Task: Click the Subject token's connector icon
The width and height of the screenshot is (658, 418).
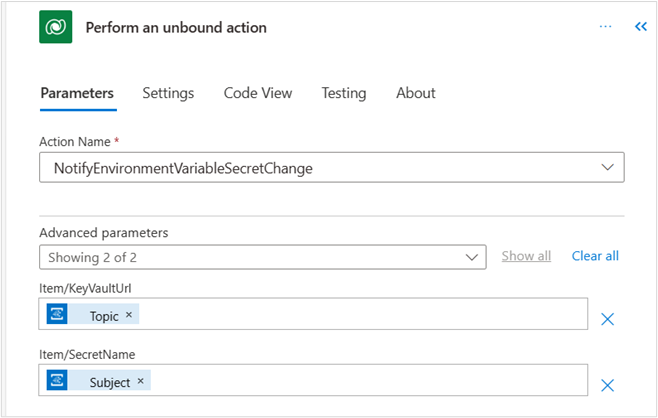Action: pyautogui.click(x=57, y=380)
